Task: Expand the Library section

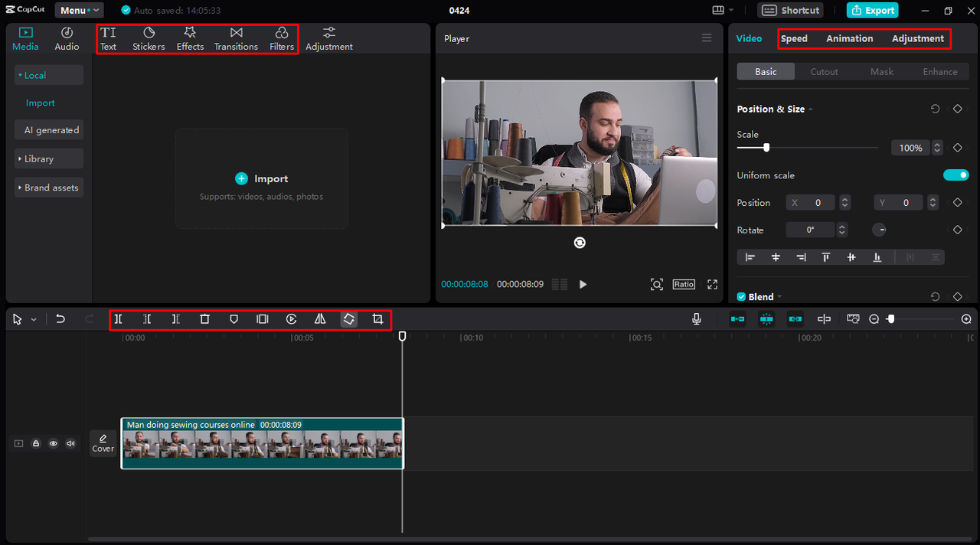Action: coord(49,158)
